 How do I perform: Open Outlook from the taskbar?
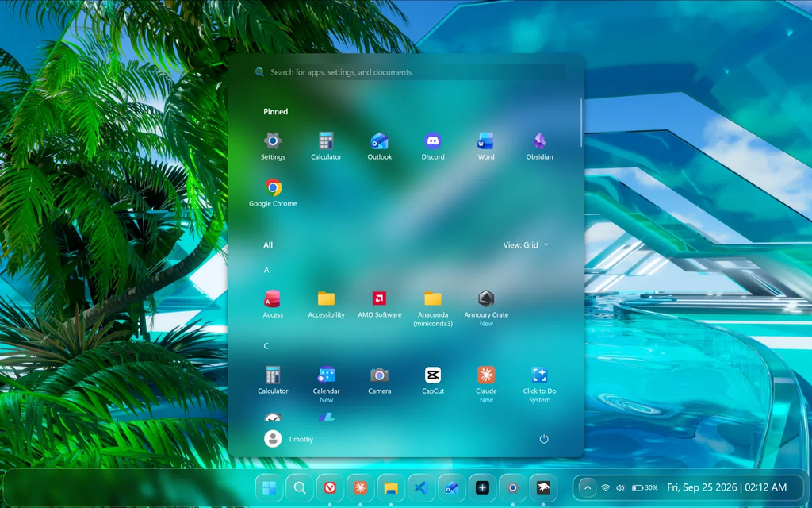[x=451, y=488]
